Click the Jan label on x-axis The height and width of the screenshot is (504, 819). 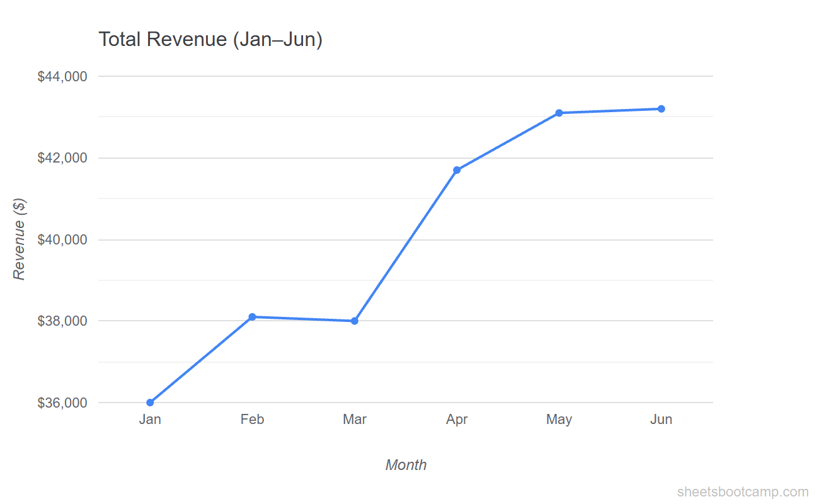(x=150, y=419)
